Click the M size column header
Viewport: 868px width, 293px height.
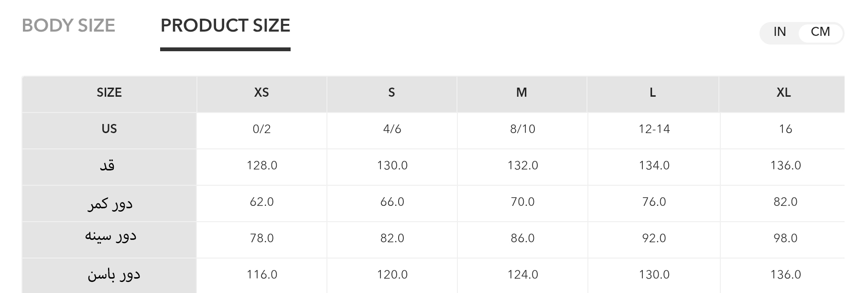pos(521,92)
